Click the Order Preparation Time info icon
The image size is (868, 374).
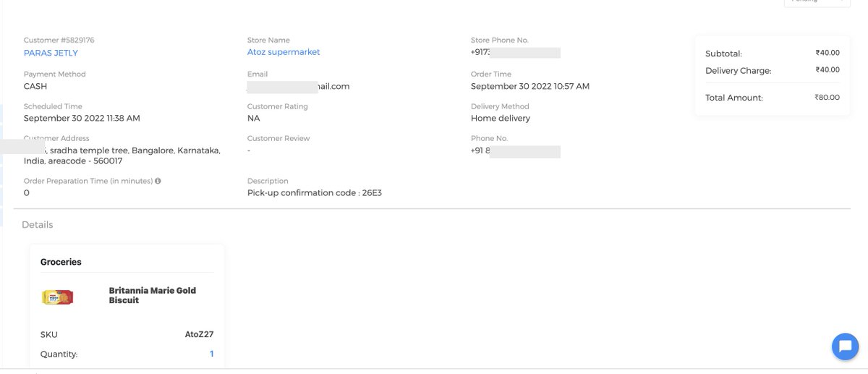pyautogui.click(x=158, y=181)
